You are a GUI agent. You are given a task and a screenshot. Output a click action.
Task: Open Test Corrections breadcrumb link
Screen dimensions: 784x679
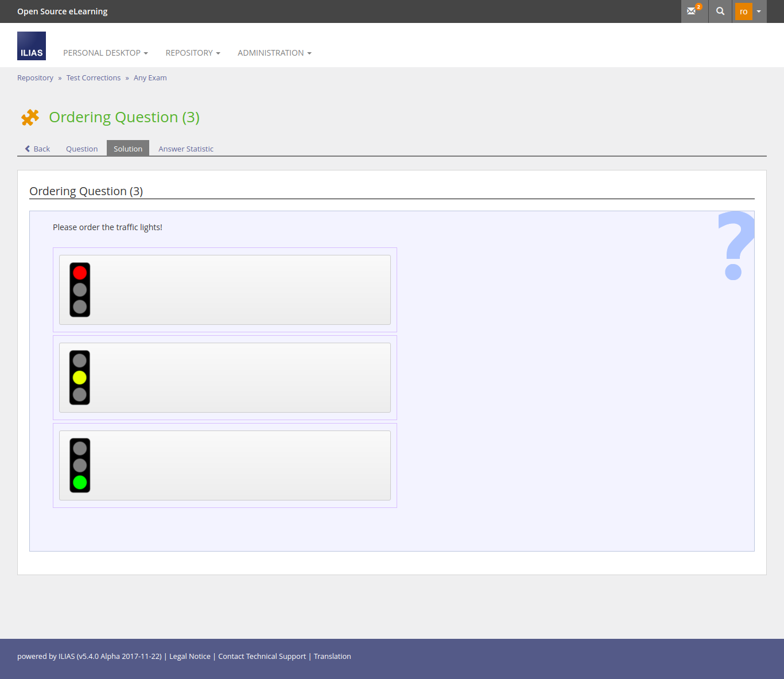[94, 78]
